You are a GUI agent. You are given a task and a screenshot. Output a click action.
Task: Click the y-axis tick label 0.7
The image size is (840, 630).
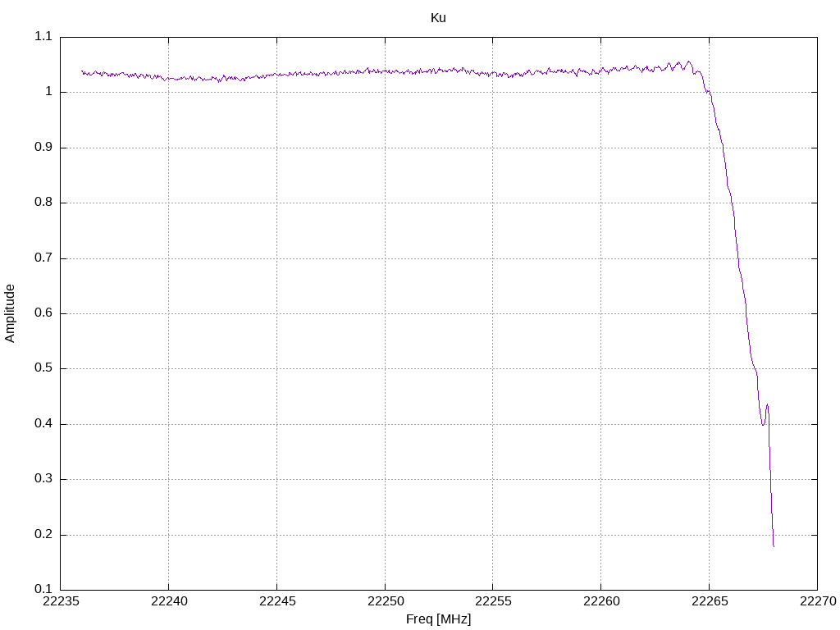pos(43,258)
